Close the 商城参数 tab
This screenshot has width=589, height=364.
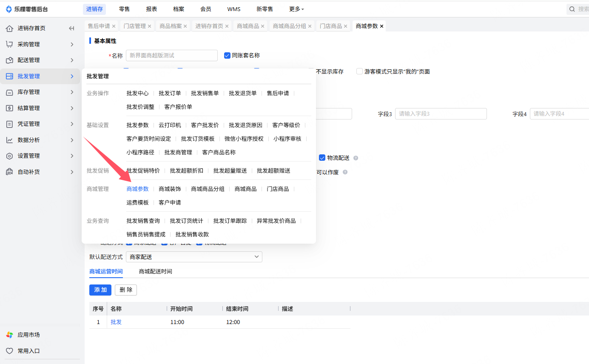381,26
